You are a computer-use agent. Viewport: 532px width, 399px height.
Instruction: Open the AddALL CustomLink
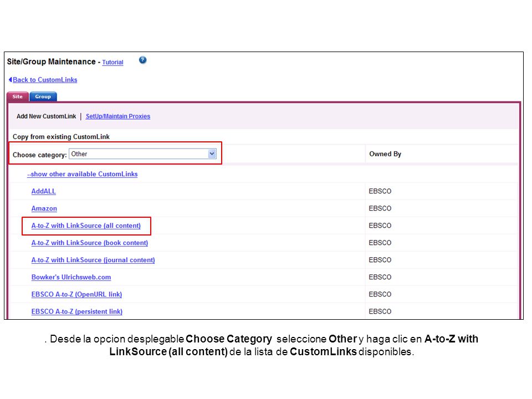(x=43, y=191)
